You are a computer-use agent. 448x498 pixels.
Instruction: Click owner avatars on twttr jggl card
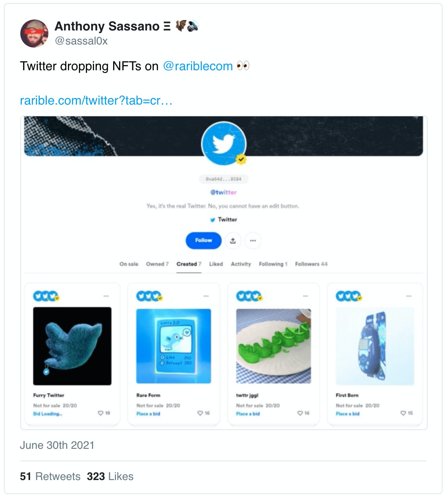[249, 296]
